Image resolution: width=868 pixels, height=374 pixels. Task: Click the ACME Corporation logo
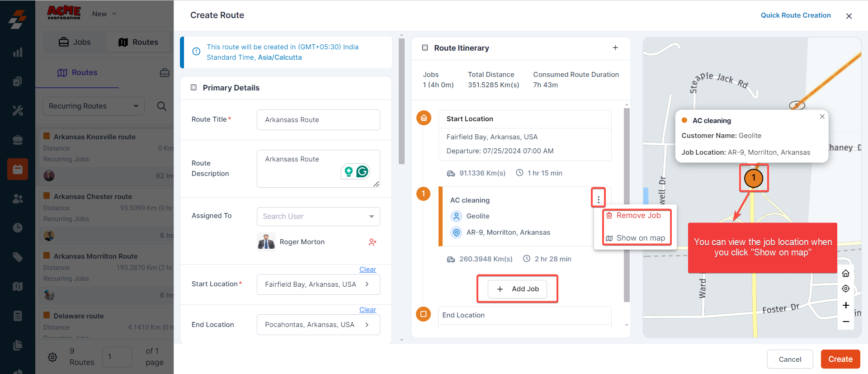point(64,13)
